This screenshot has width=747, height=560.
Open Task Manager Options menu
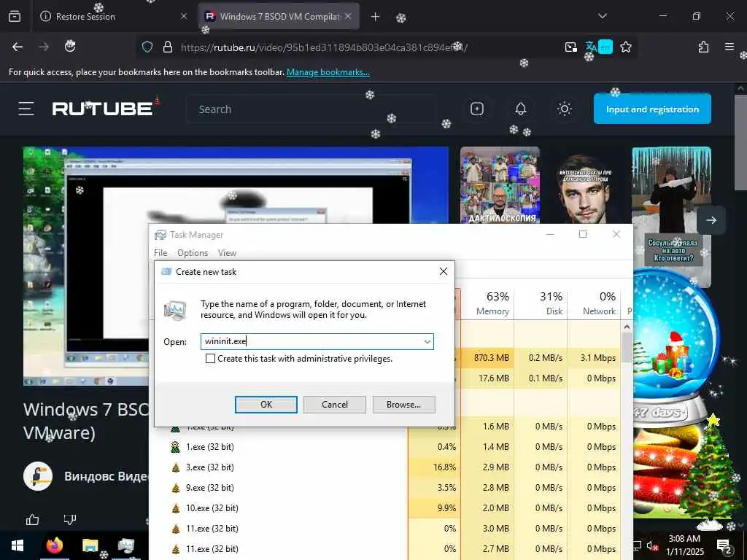point(193,253)
